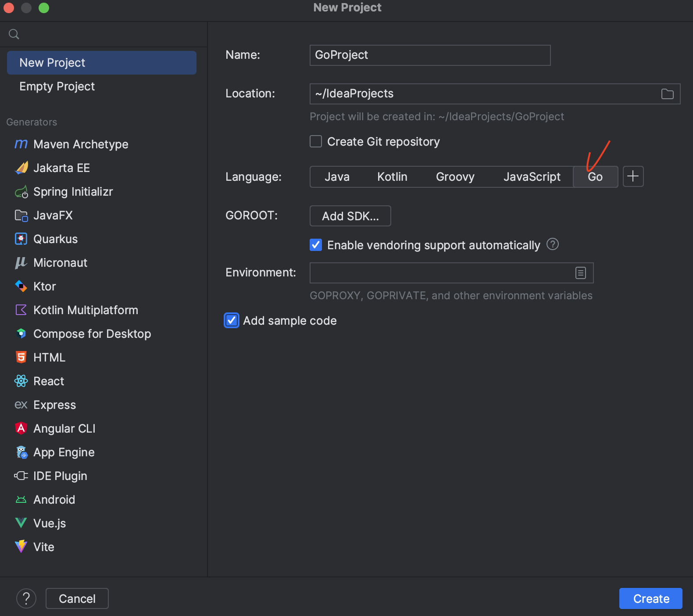The image size is (693, 616).
Task: Cancel the New Project dialog
Action: click(x=77, y=598)
